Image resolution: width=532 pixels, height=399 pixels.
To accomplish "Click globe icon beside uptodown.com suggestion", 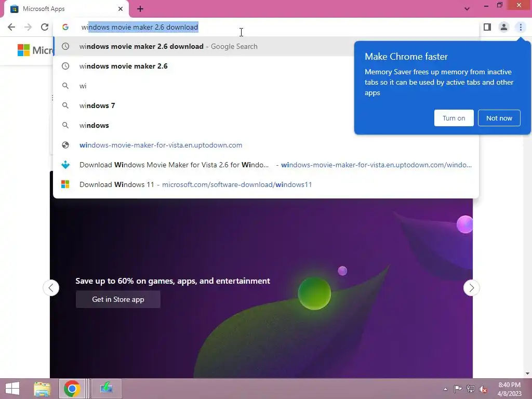I will point(65,145).
